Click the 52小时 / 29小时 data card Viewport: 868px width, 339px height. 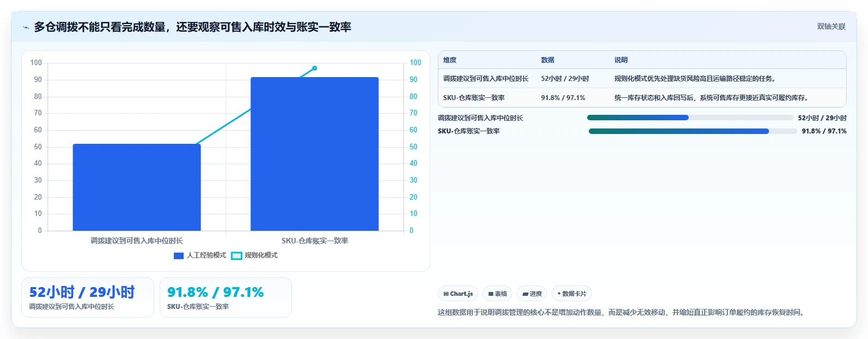click(x=87, y=297)
